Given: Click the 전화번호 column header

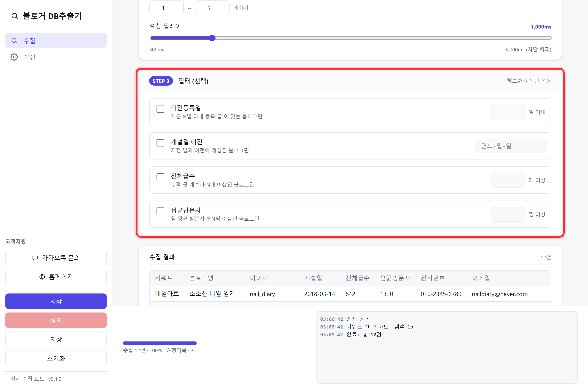Looking at the screenshot, I should (433, 278).
